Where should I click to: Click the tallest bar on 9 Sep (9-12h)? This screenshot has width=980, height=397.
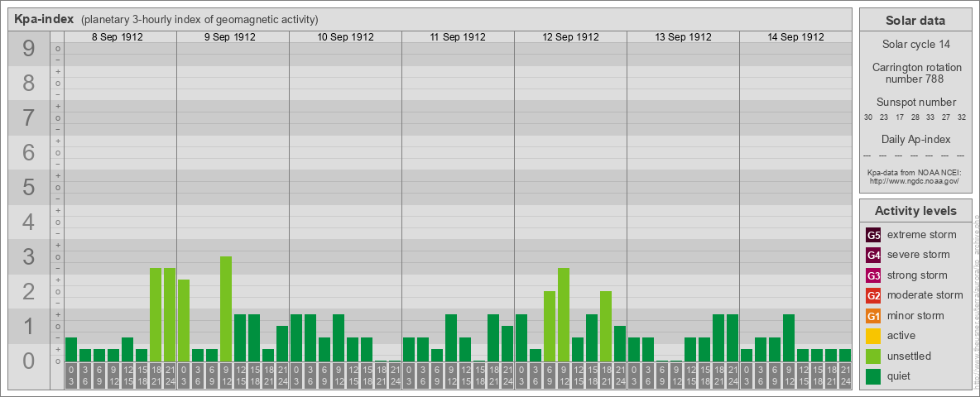[226, 309]
